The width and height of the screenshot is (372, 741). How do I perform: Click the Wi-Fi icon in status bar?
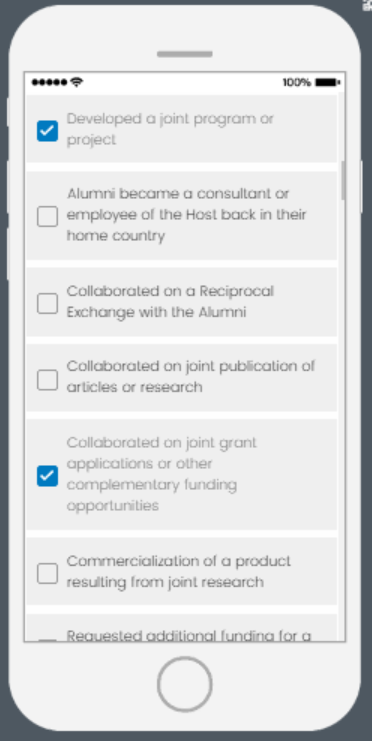pos(77,82)
